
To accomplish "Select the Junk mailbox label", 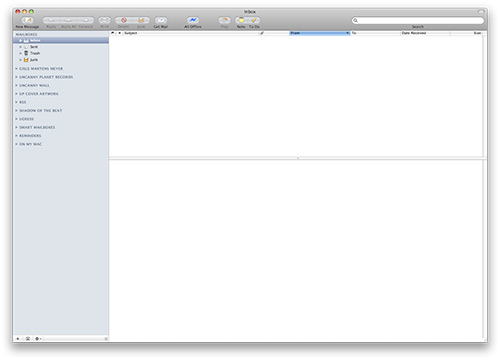I will [x=34, y=60].
